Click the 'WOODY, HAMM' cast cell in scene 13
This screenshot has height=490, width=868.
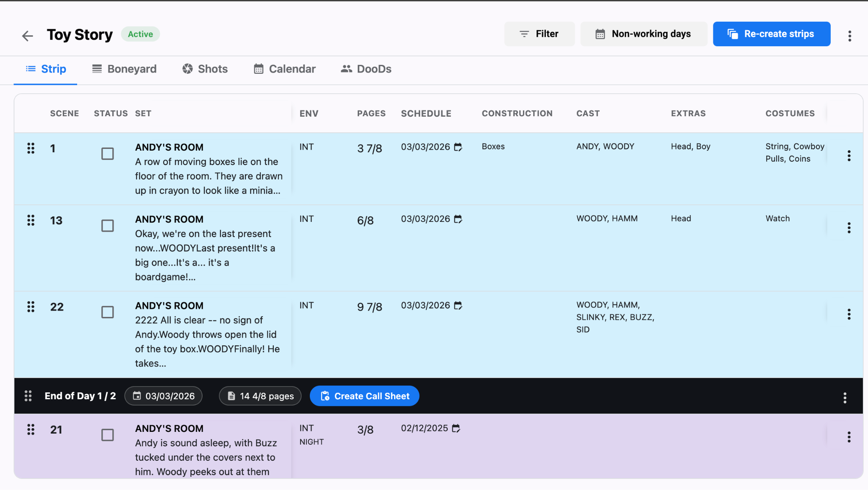pos(607,218)
